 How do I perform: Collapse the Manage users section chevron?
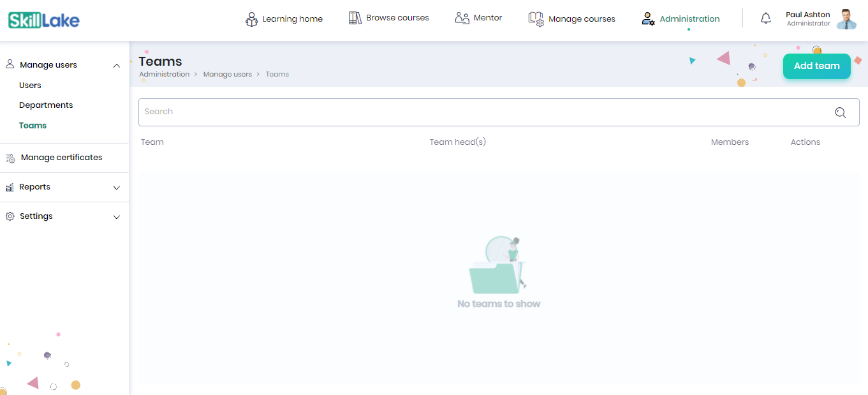pyautogui.click(x=117, y=65)
